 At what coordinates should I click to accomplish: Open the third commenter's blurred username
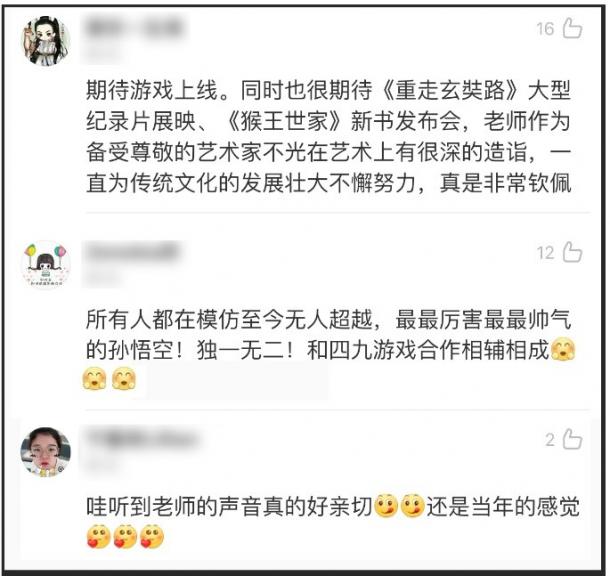point(142,439)
